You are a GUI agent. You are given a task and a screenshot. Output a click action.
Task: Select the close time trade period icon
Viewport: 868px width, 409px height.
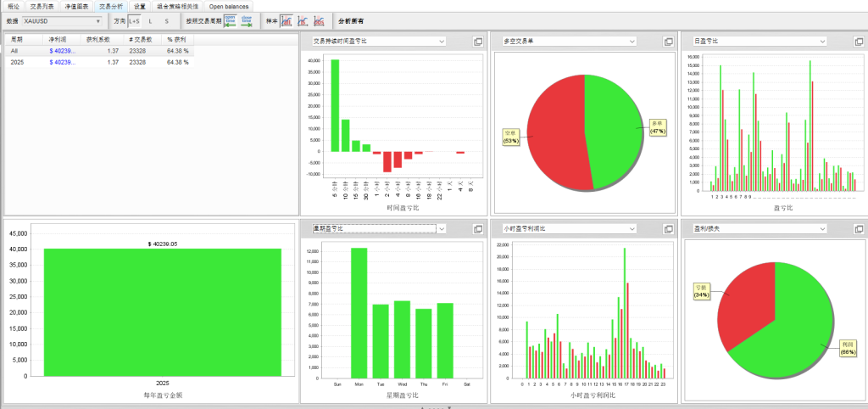point(247,21)
